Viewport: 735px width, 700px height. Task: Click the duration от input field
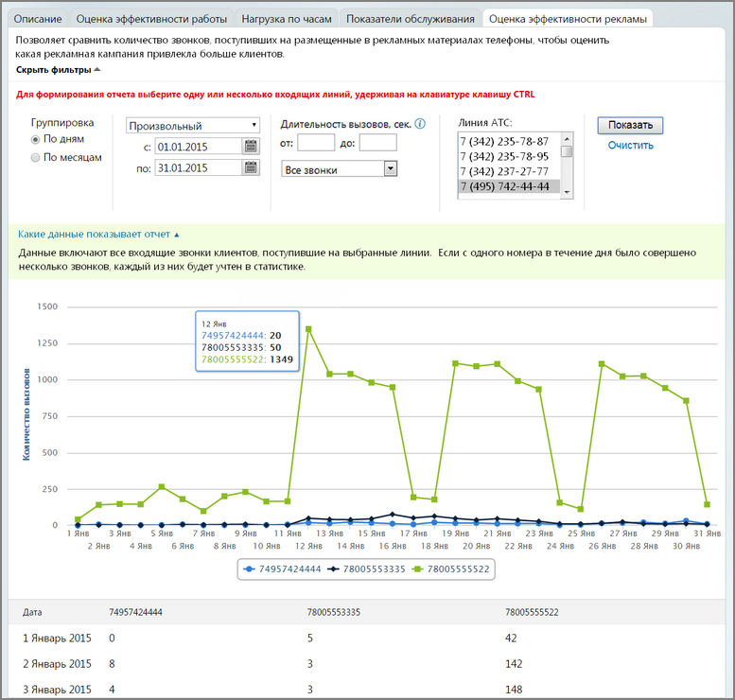[316, 143]
